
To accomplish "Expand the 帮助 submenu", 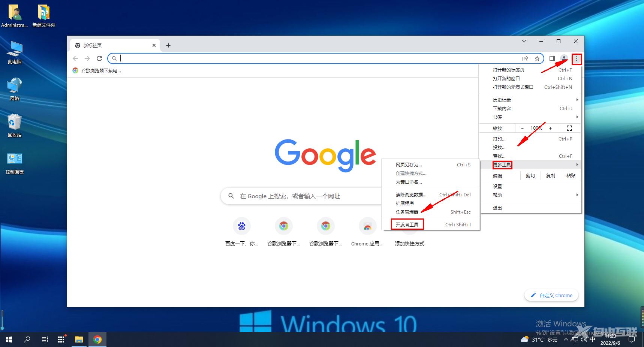I will tap(530, 195).
